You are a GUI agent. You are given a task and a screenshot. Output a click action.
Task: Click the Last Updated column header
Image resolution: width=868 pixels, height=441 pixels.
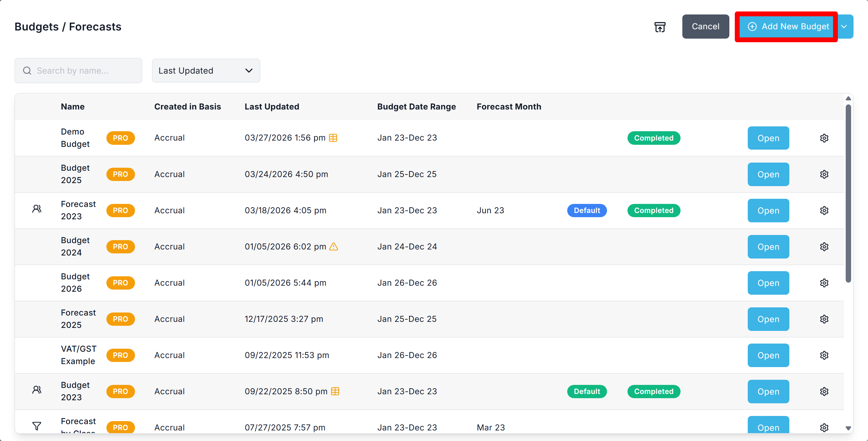(272, 106)
